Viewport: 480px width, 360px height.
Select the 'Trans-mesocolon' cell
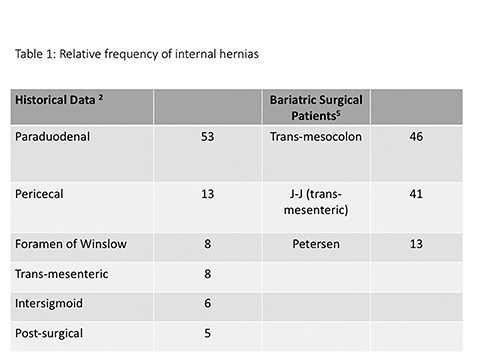[316, 154]
